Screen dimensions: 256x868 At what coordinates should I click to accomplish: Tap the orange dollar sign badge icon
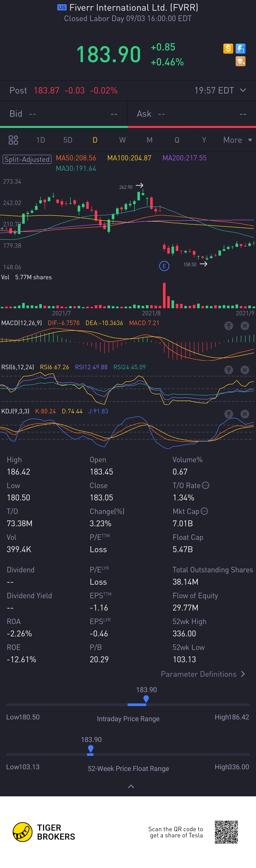[228, 48]
